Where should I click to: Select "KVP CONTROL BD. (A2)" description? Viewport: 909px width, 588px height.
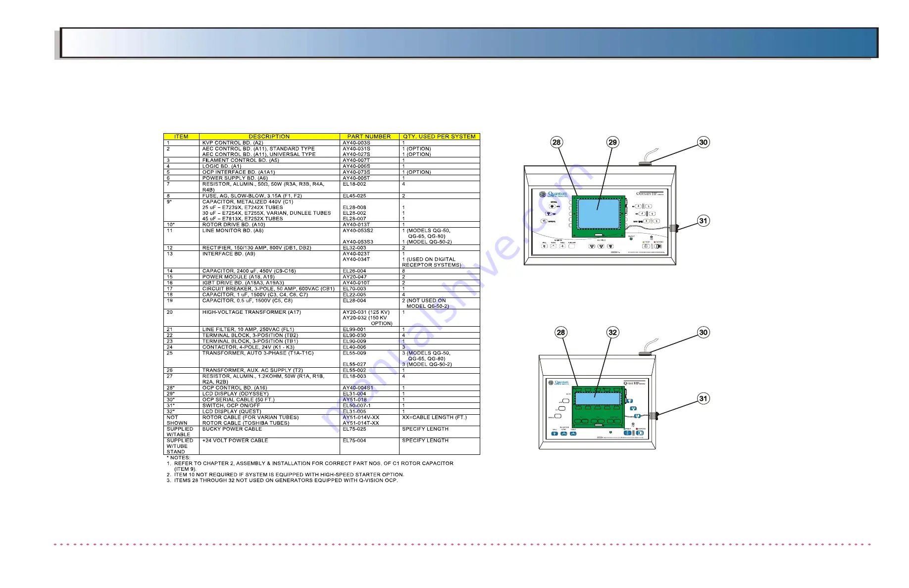[x=233, y=143]
